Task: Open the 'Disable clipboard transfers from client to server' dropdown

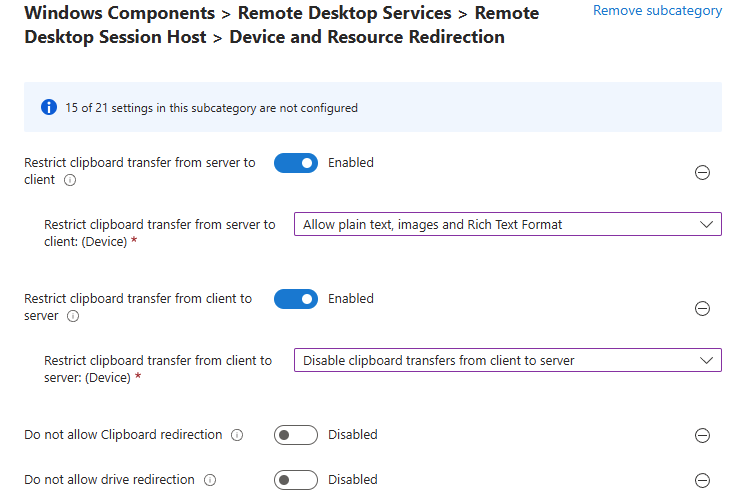Action: [x=507, y=360]
